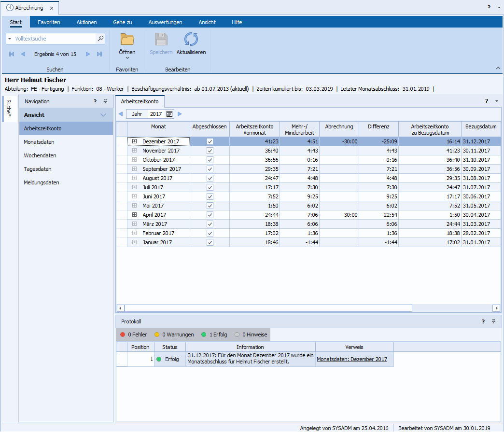Select Wochendaten in the navigation

point(40,155)
